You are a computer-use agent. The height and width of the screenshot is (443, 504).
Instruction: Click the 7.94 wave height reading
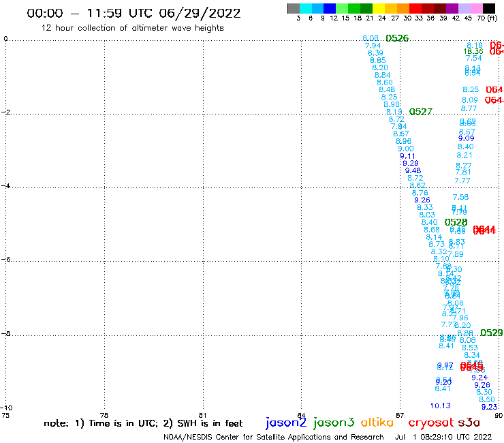[x=373, y=46]
